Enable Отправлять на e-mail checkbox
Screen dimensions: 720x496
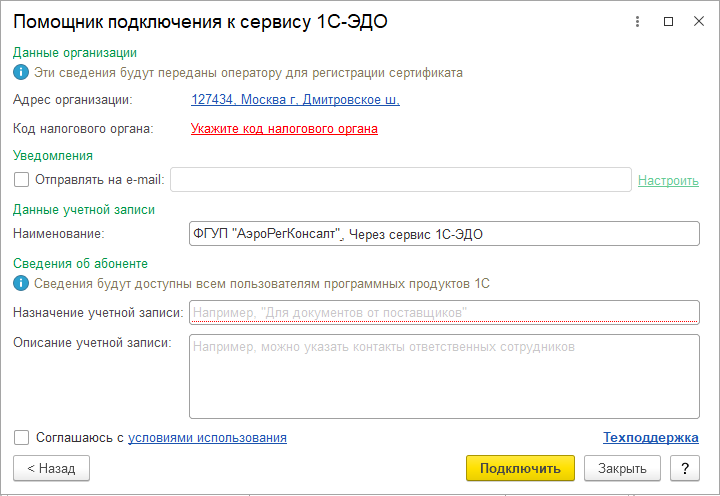click(x=22, y=180)
